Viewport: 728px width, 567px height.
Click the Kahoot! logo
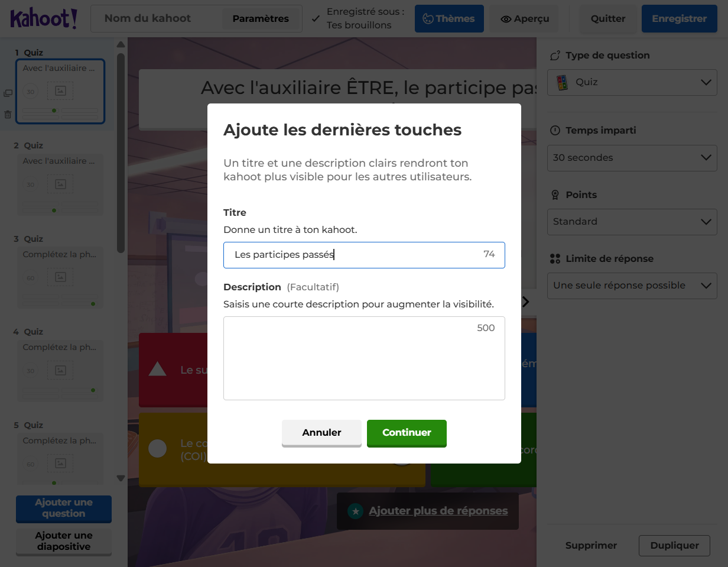[x=44, y=18]
